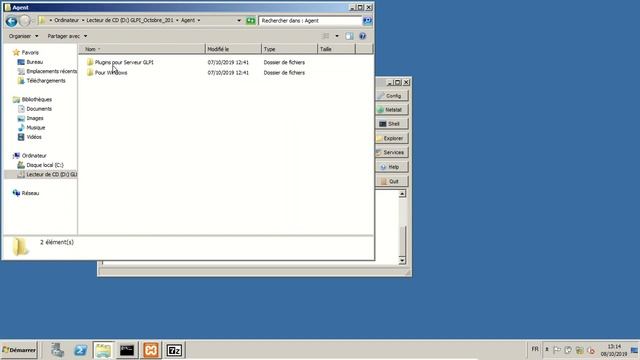Click the Musique note icon in Bibliothèques
The width and height of the screenshot is (640, 360).
[21, 127]
